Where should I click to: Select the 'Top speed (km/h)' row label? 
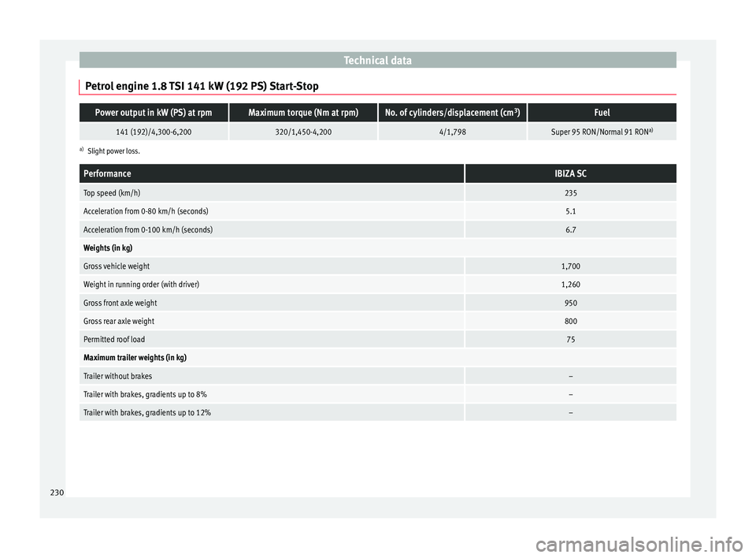click(112, 193)
